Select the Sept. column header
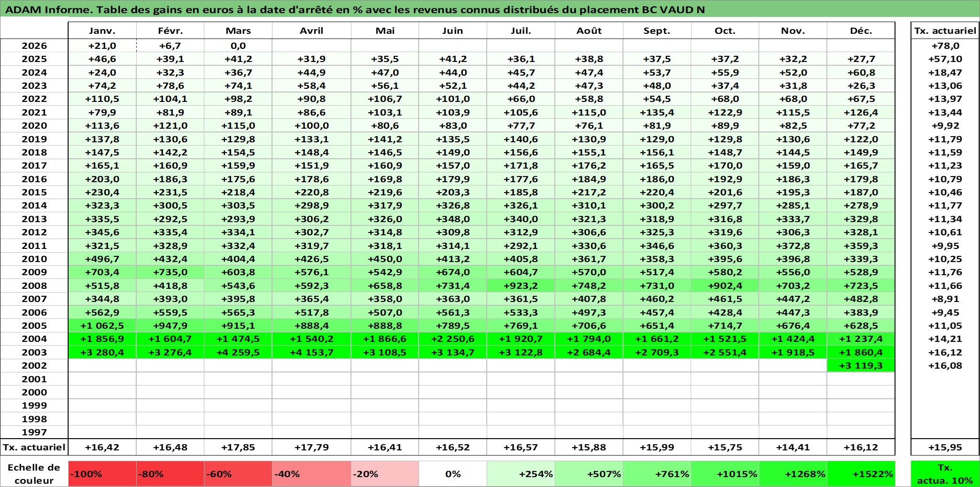Screen dimensions: 980x487 pyautogui.click(x=657, y=31)
